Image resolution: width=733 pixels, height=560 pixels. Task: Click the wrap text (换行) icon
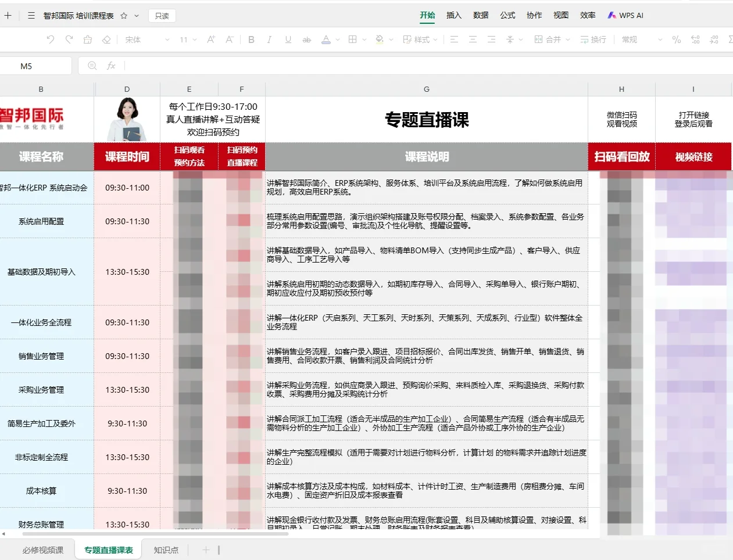click(592, 40)
